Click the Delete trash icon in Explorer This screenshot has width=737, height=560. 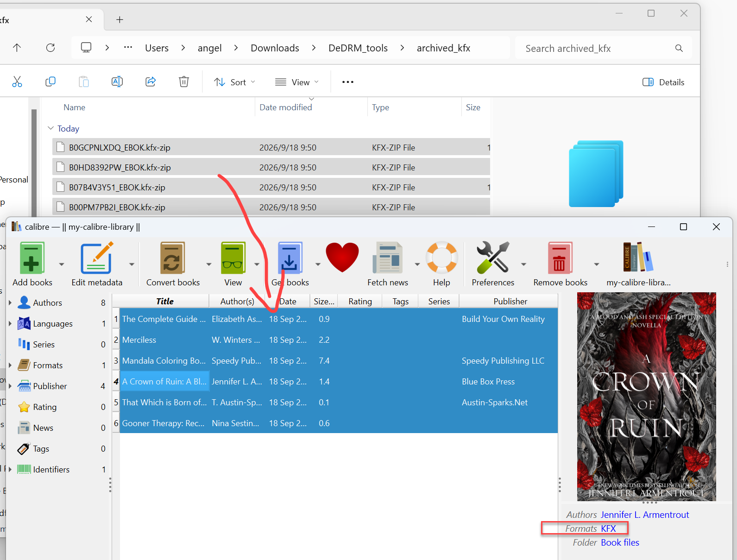(184, 82)
